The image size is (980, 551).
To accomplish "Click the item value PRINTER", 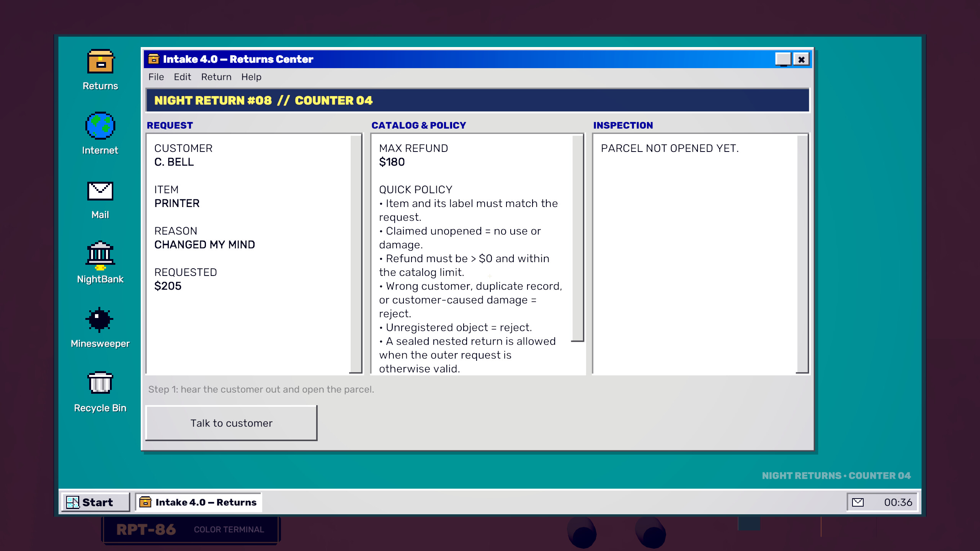I will pos(177,203).
